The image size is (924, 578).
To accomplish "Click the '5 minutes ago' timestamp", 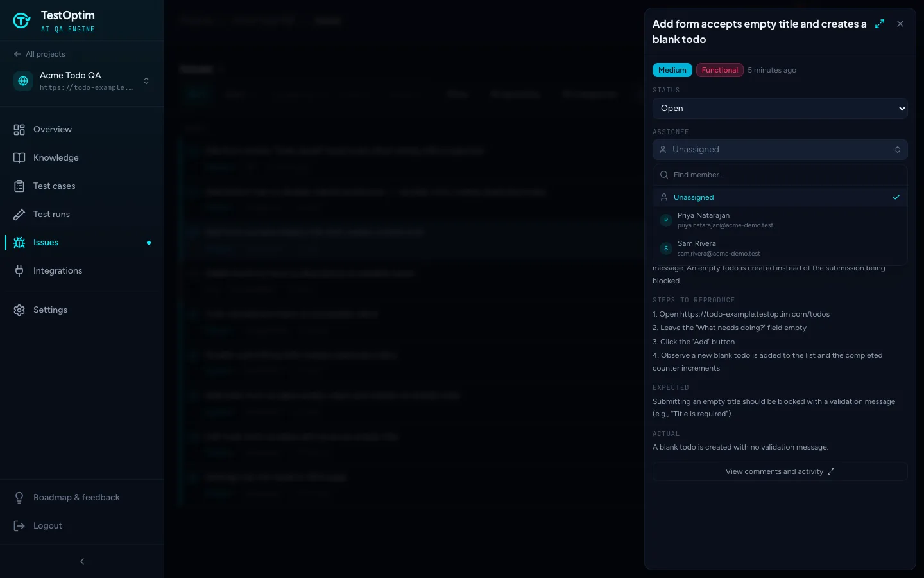I will tap(772, 70).
